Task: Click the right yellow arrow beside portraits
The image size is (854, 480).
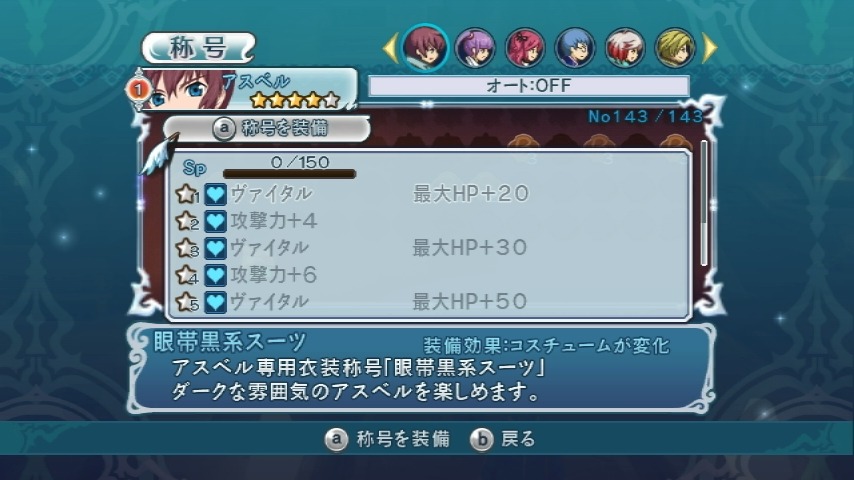Action: [710, 48]
